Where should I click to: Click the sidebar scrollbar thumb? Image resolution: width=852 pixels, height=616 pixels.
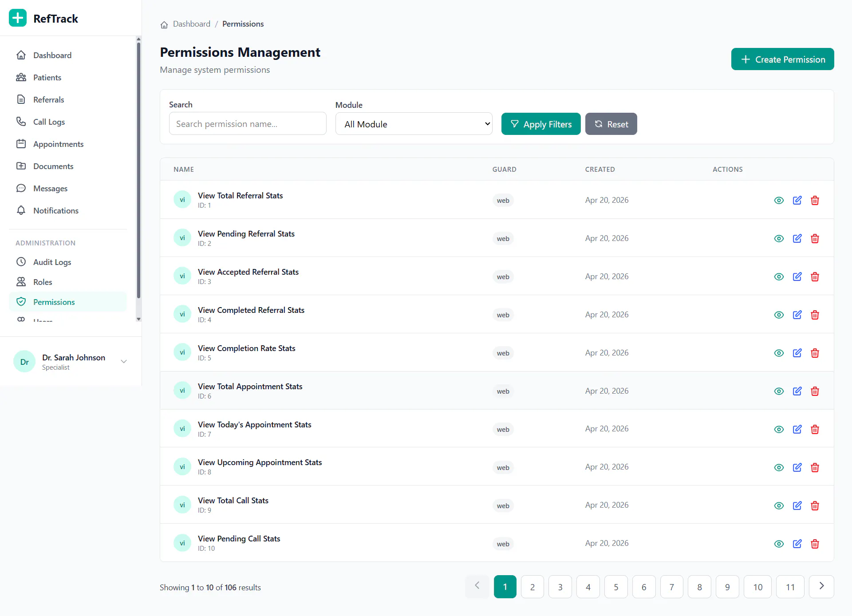[x=138, y=170]
